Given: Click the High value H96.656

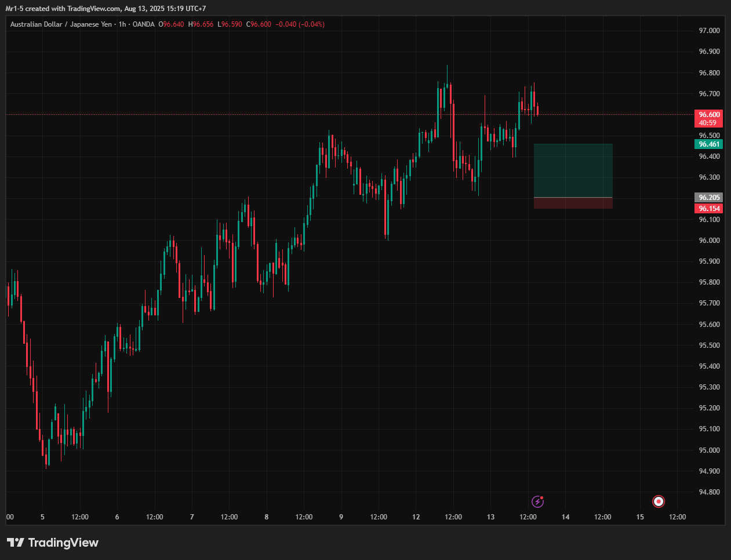Looking at the screenshot, I should [201, 24].
